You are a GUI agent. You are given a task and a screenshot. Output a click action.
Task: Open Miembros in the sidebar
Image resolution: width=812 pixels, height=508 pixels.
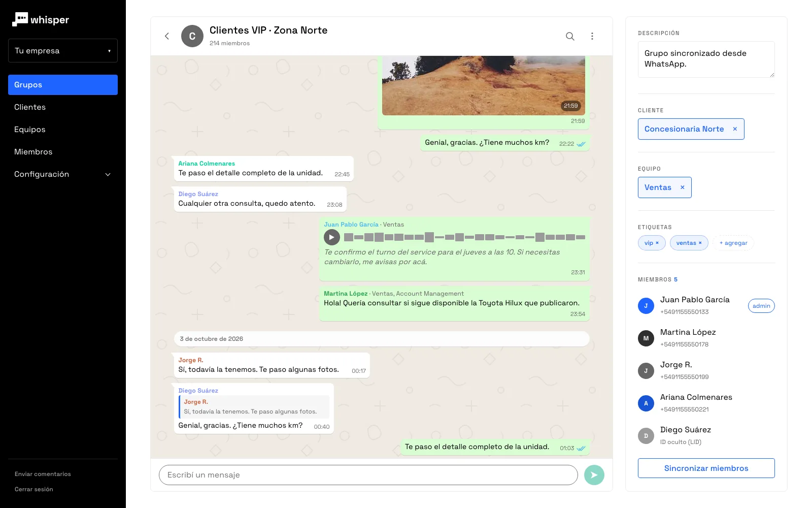pyautogui.click(x=63, y=152)
